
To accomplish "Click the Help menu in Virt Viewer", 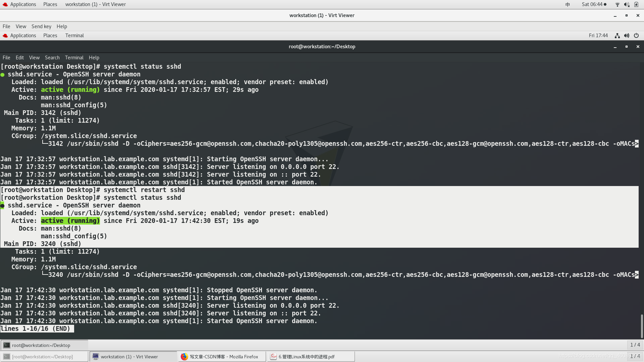I will pos(61,26).
